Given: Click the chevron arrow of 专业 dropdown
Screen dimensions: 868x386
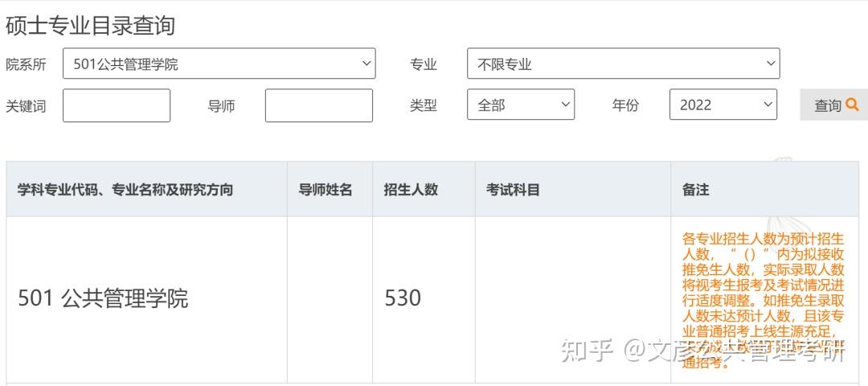Looking at the screenshot, I should point(771,64).
